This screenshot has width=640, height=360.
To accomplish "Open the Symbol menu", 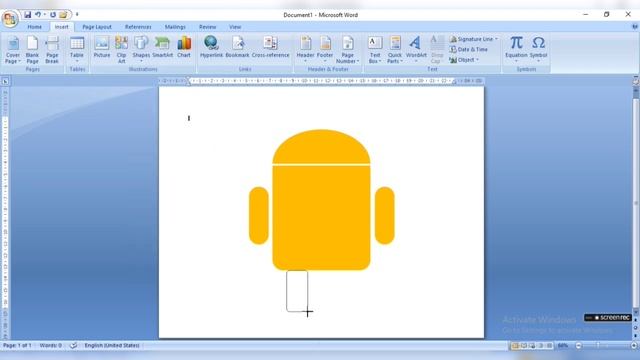I will coord(538,49).
